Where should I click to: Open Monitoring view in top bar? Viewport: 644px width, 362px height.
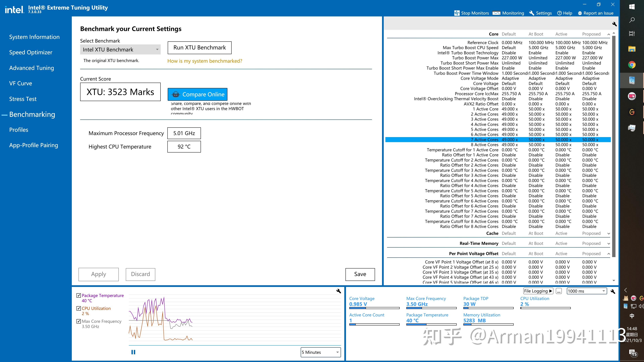coord(508,13)
